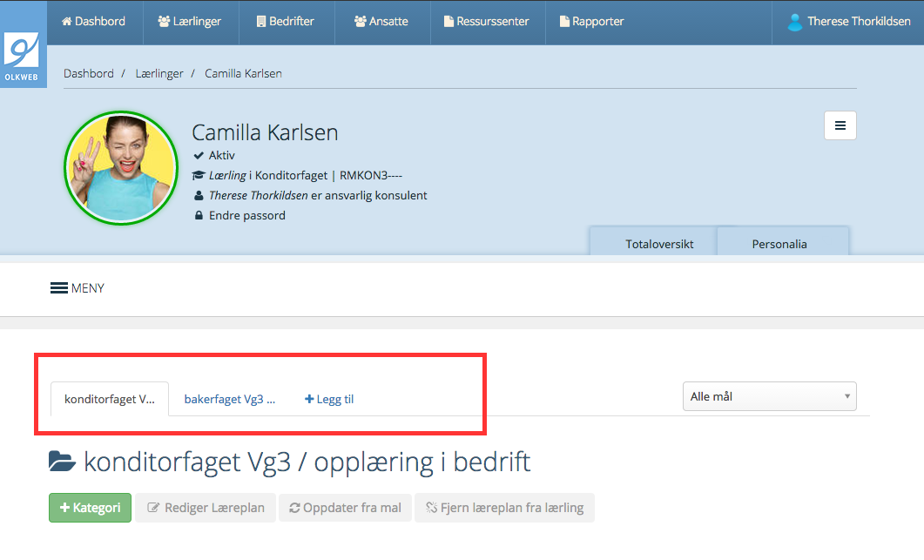
Task: Open Therese Thorkildsen user menu
Action: 849,22
